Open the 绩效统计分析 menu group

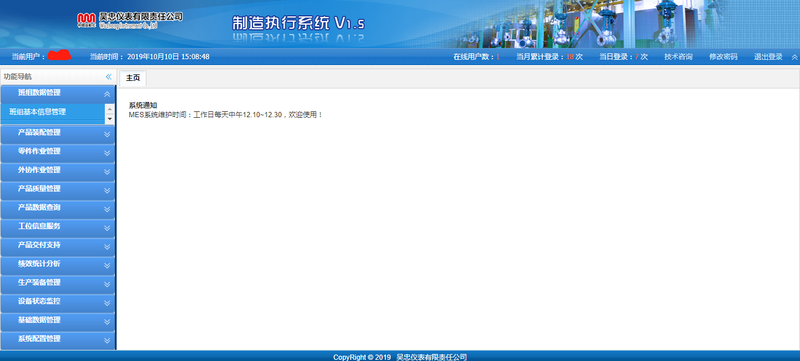[58, 264]
